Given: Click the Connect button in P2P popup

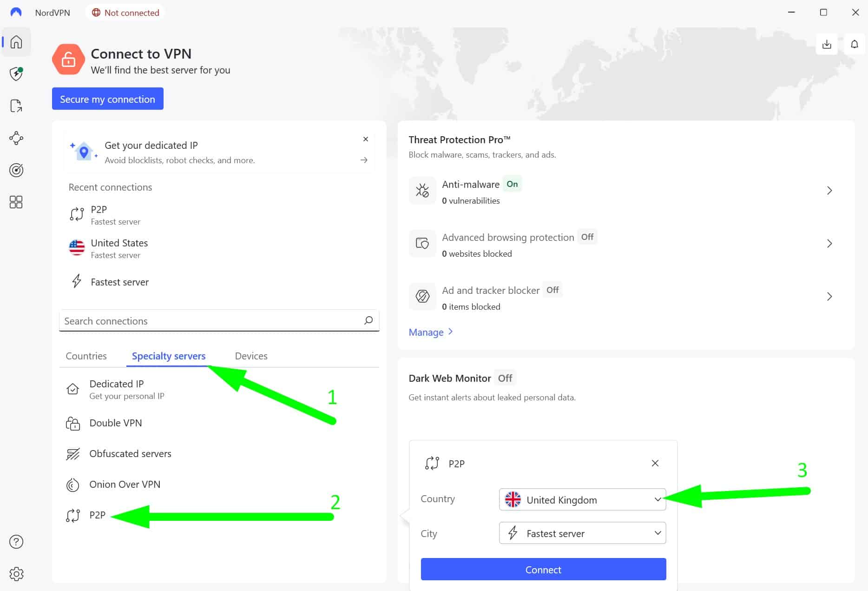Looking at the screenshot, I should click(543, 569).
